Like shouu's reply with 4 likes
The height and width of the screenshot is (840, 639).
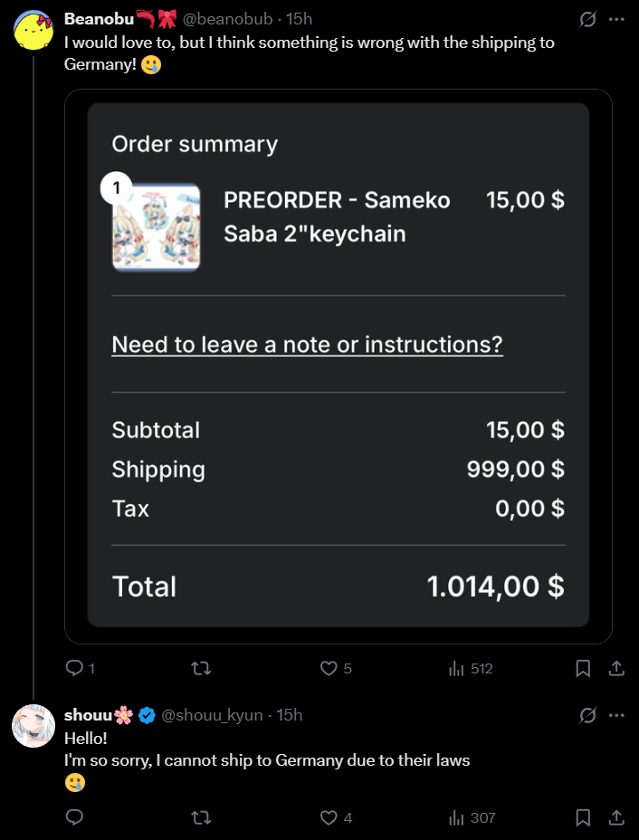329,817
